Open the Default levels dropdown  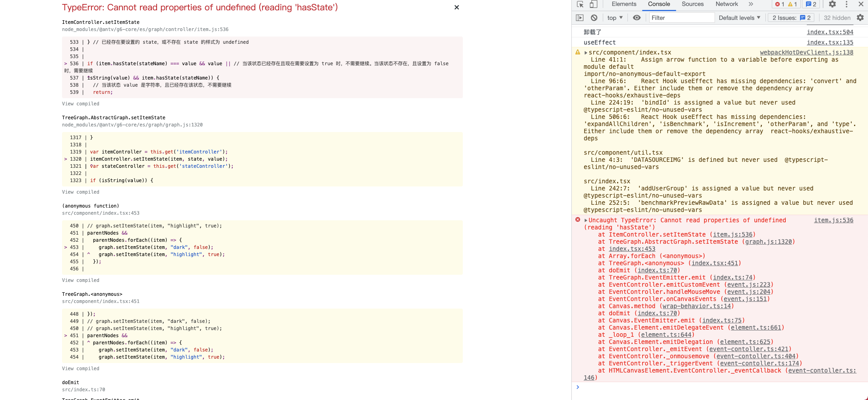pyautogui.click(x=739, y=17)
